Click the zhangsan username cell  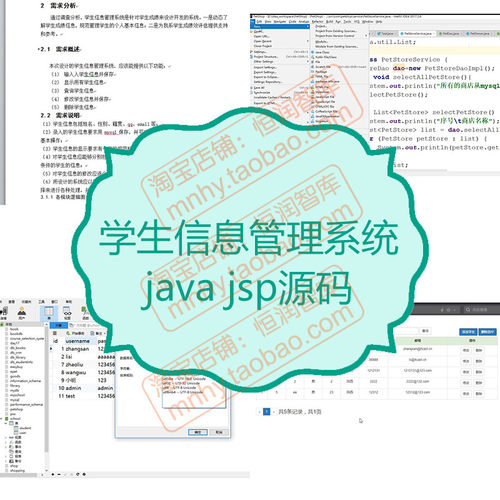click(77, 349)
